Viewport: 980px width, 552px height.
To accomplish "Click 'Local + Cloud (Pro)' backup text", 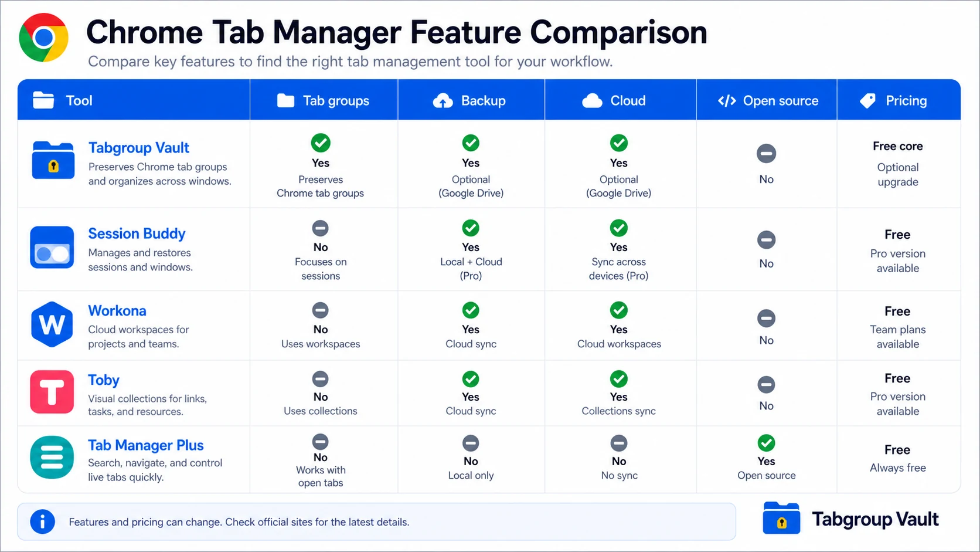I will tap(471, 269).
